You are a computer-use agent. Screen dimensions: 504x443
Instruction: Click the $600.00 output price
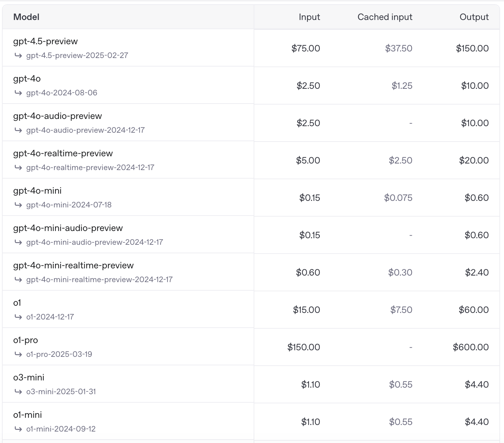click(471, 347)
